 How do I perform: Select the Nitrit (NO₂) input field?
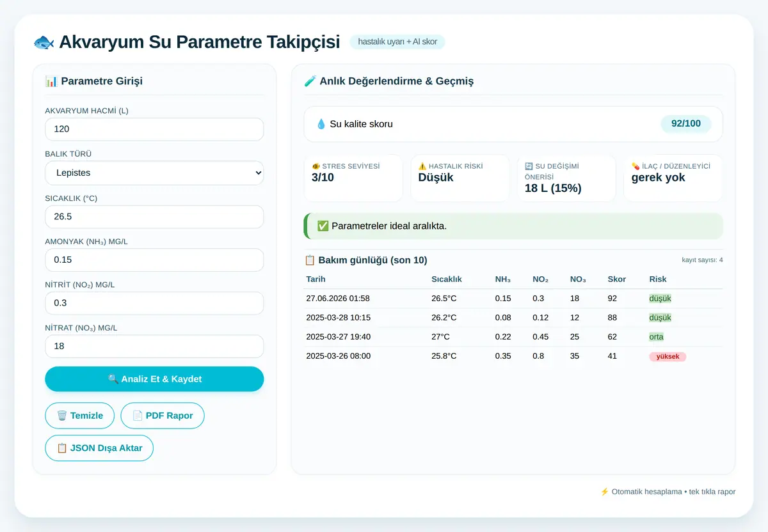click(x=154, y=303)
